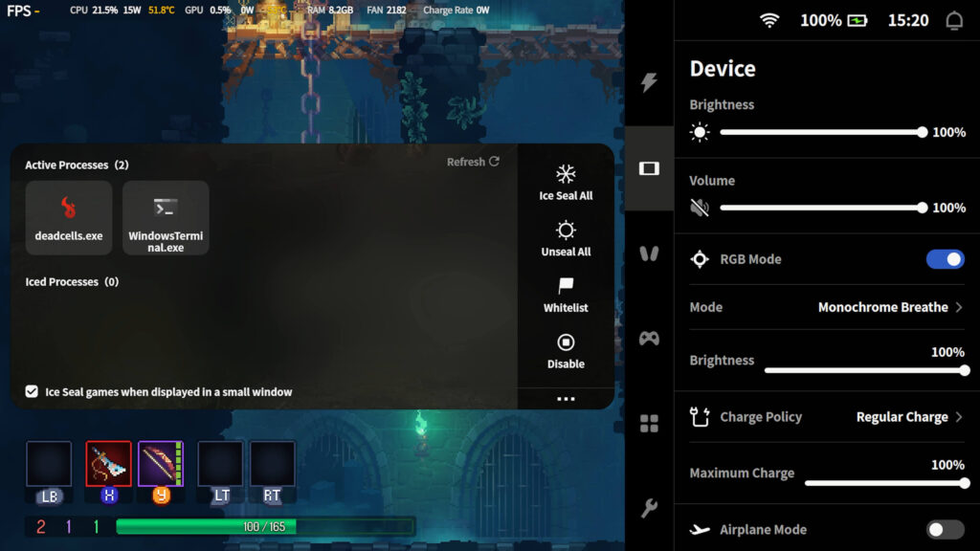Click the muted volume speaker icon

(x=700, y=208)
